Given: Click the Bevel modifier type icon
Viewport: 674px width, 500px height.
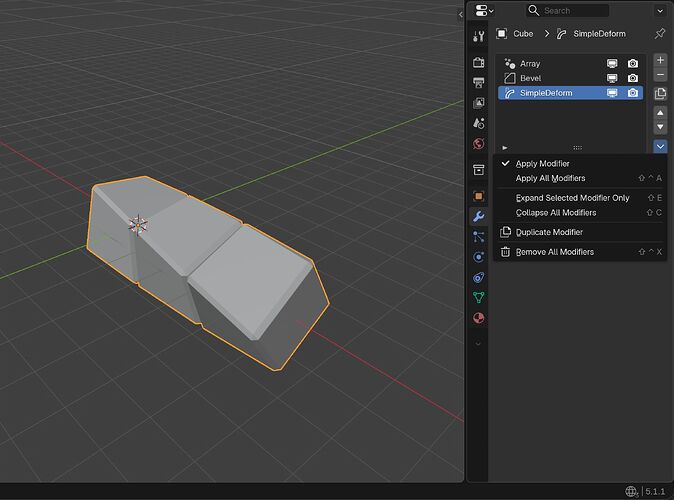Looking at the screenshot, I should 510,78.
